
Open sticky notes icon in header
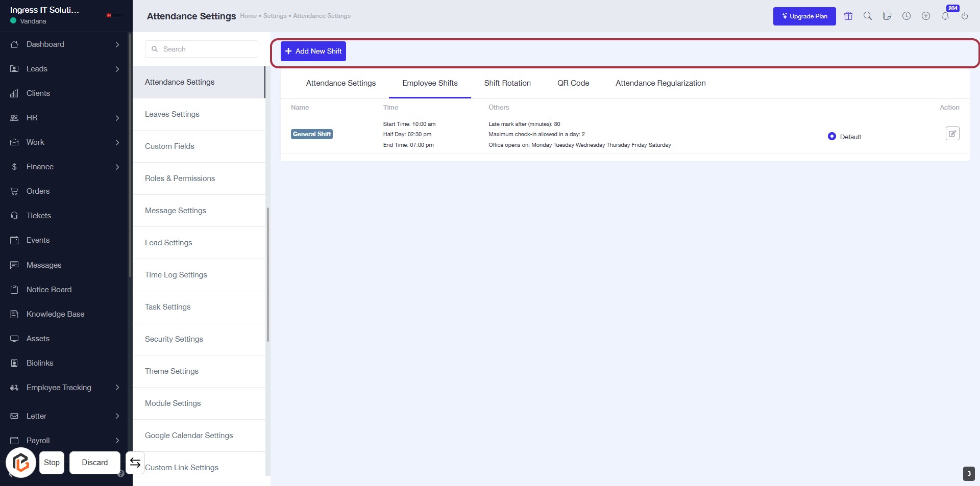coord(887,16)
